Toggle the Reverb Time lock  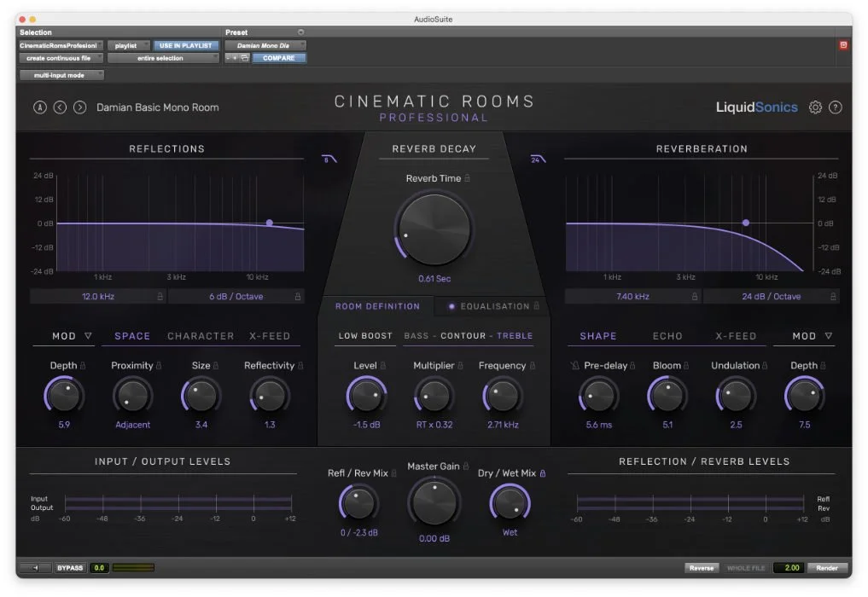[467, 178]
